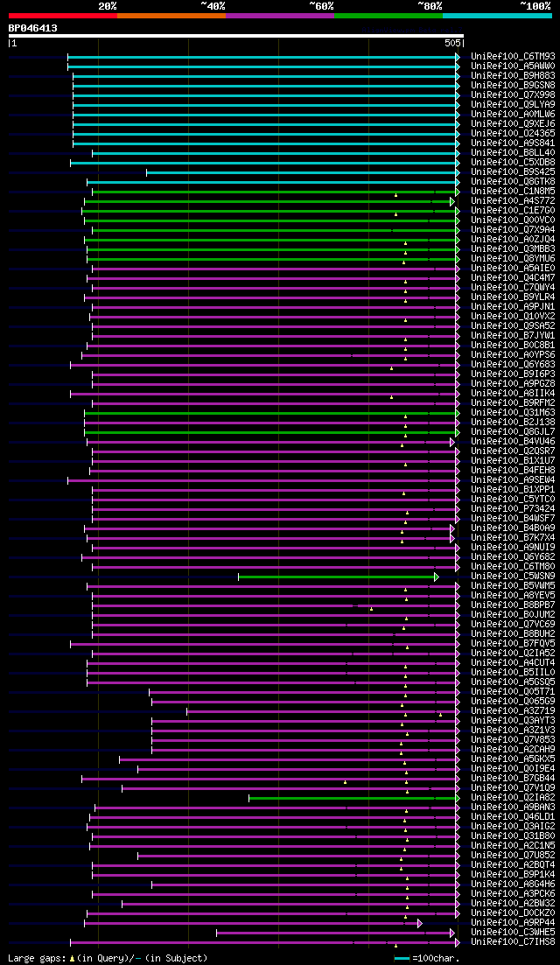Select hit label UniRef100_A8IIK4

point(514,394)
